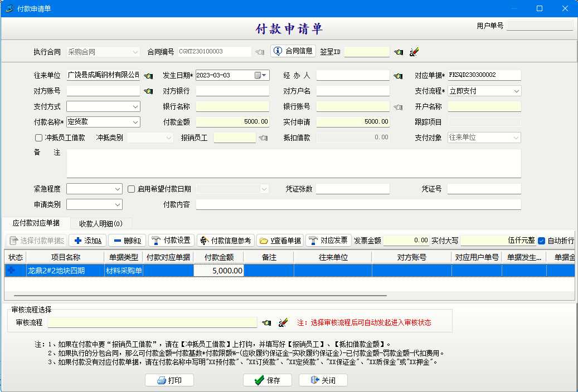This screenshot has height=392, width=578.
Task: Click the 保存 button
Action: [x=267, y=380]
